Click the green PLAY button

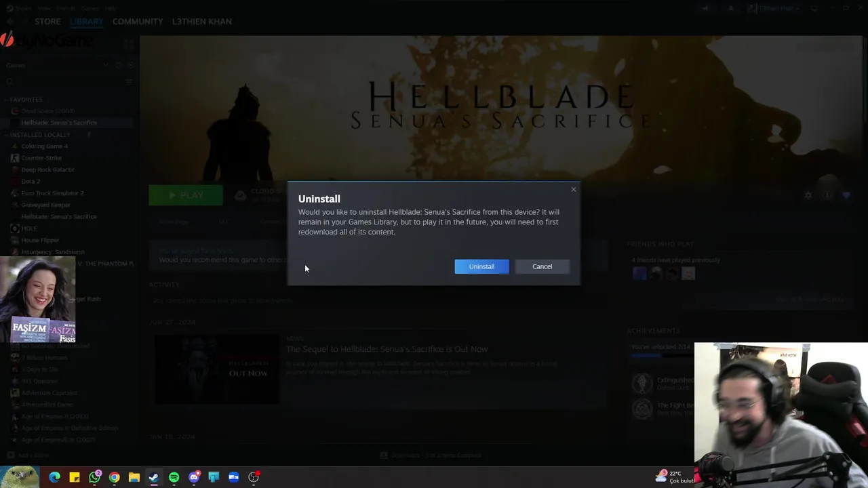[186, 195]
